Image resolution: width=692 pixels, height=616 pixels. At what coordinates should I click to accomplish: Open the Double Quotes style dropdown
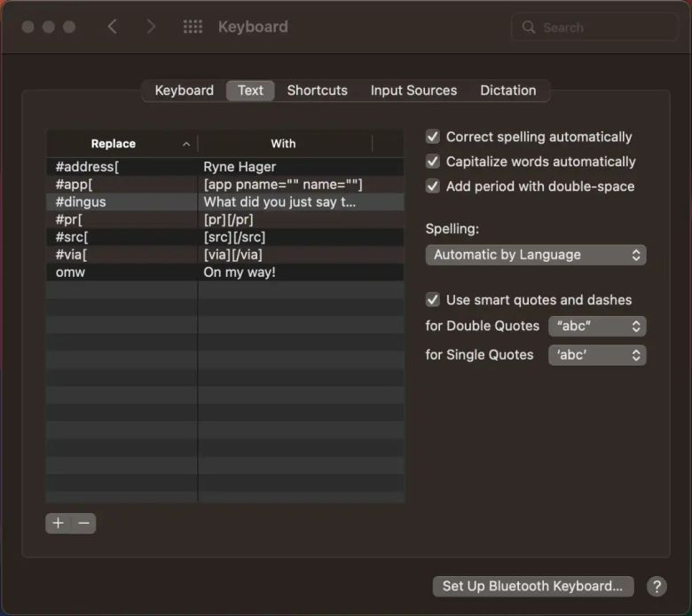597,326
